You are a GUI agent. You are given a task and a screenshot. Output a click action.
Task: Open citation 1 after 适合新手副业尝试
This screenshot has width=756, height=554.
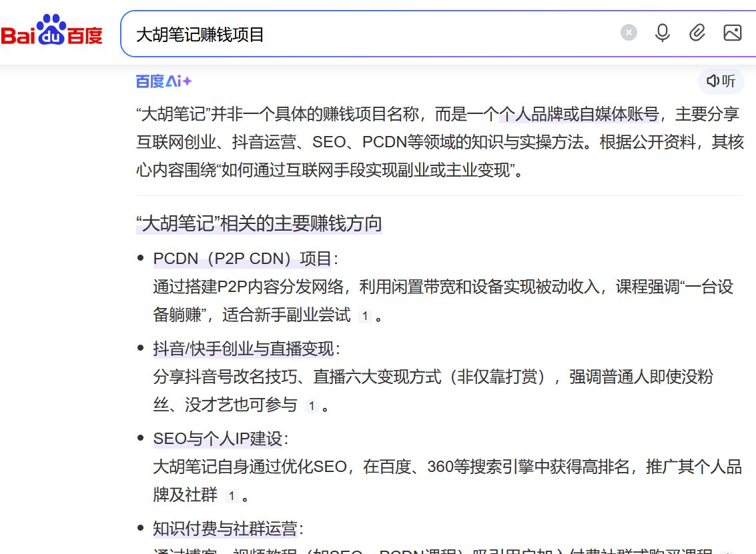coord(364,316)
